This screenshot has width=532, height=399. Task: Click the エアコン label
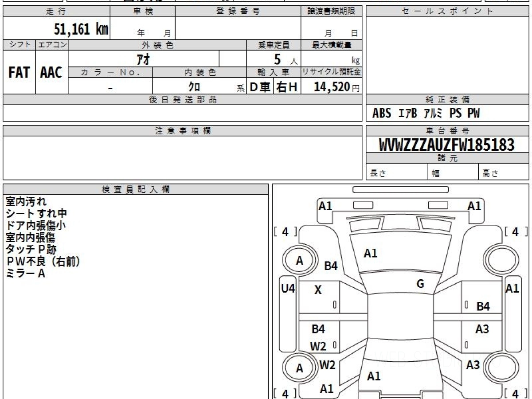click(52, 45)
